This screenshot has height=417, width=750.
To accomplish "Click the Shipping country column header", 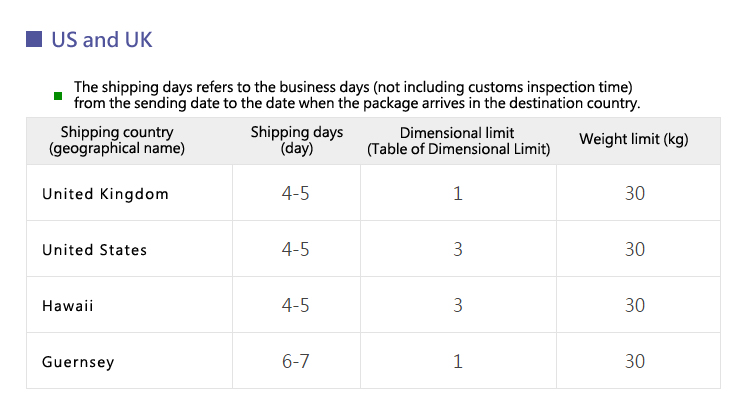I will coord(117,140).
